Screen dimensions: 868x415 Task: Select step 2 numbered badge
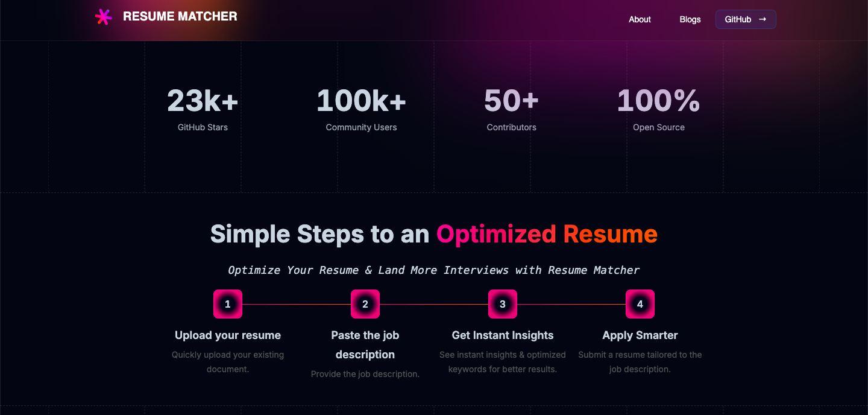click(365, 304)
